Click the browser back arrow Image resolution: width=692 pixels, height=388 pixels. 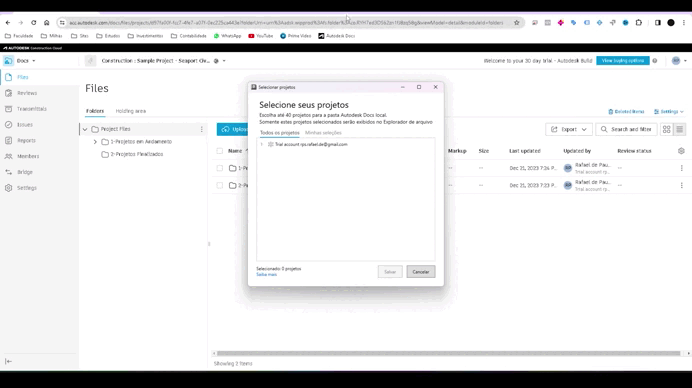point(8,23)
